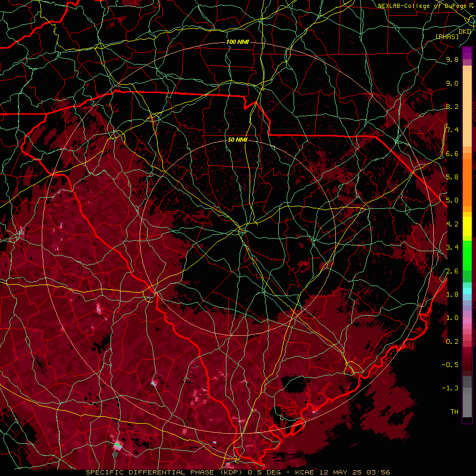Click the cyan band on color scale
The image size is (476, 476).
pos(467,291)
